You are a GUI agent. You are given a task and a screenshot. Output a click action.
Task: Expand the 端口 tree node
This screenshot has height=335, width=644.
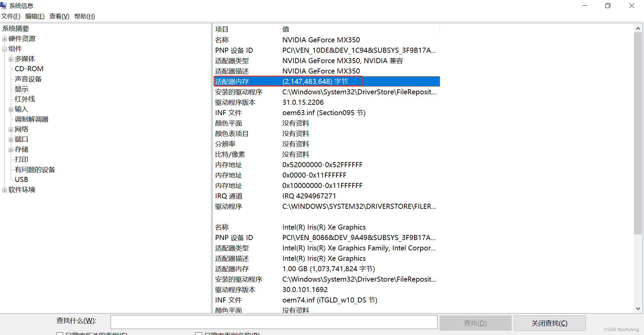[11, 140]
